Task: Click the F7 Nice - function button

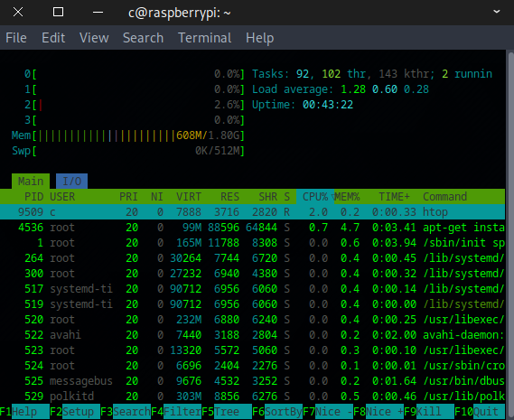Action: [x=328, y=412]
